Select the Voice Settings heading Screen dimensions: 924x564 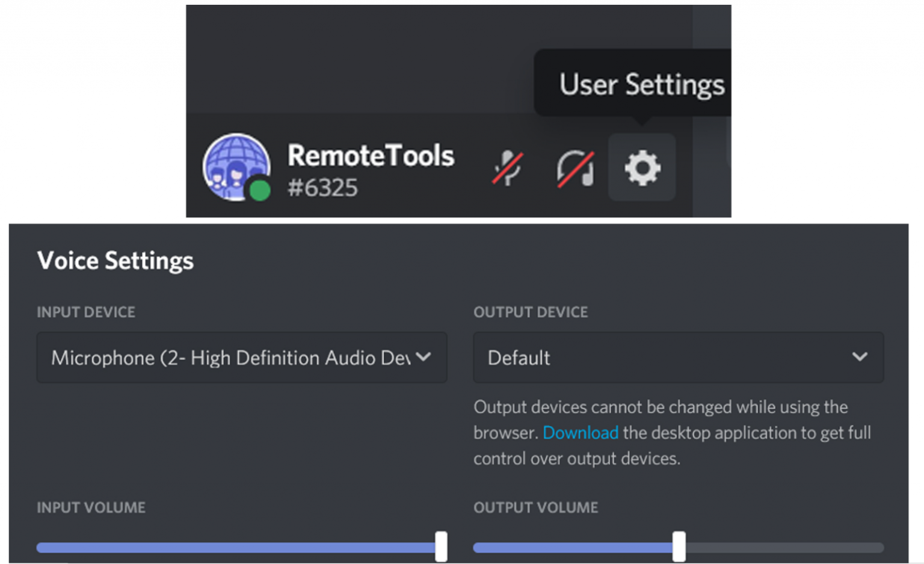click(115, 261)
